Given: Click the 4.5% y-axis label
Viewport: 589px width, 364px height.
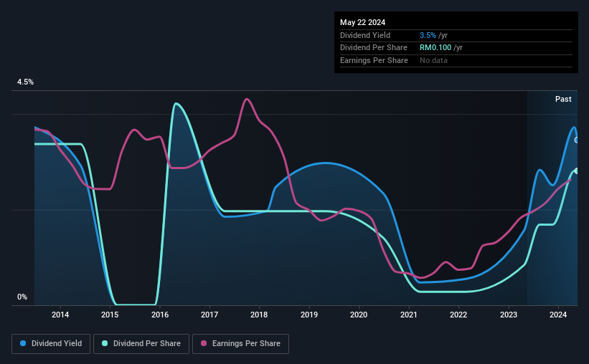Looking at the screenshot, I should pyautogui.click(x=25, y=82).
